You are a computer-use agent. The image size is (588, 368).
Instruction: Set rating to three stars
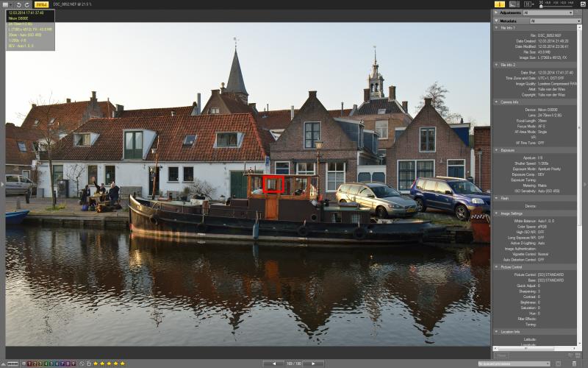point(109,364)
